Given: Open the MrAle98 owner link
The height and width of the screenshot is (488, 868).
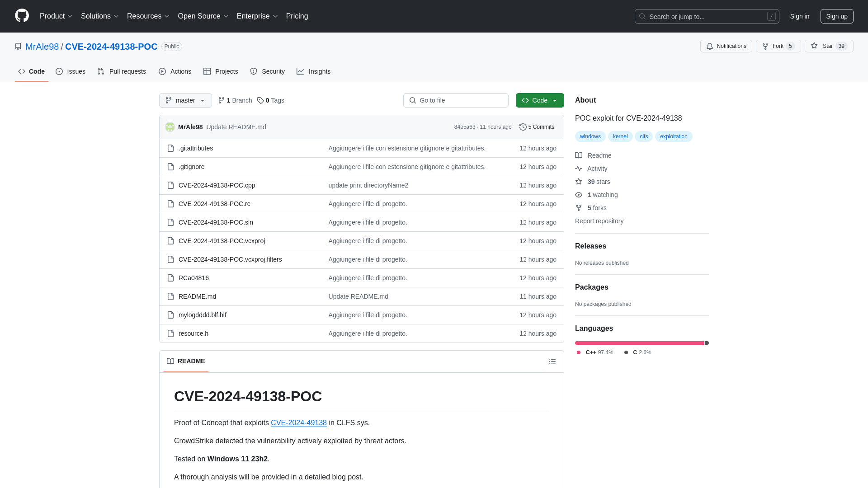Looking at the screenshot, I should tap(42, 47).
